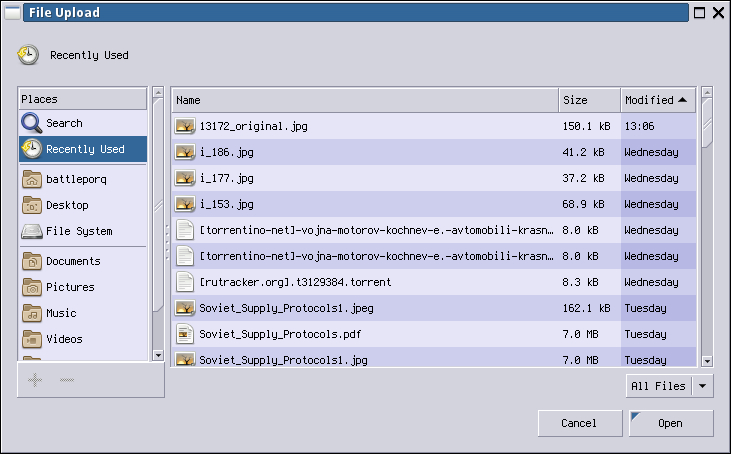Click the Videos folder icon
Image resolution: width=731 pixels, height=454 pixels.
[32, 339]
